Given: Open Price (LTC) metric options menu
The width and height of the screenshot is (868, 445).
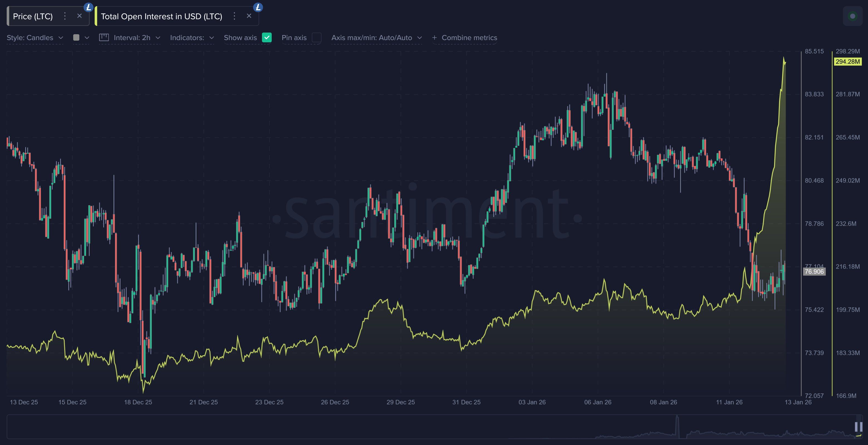Looking at the screenshot, I should [x=65, y=16].
